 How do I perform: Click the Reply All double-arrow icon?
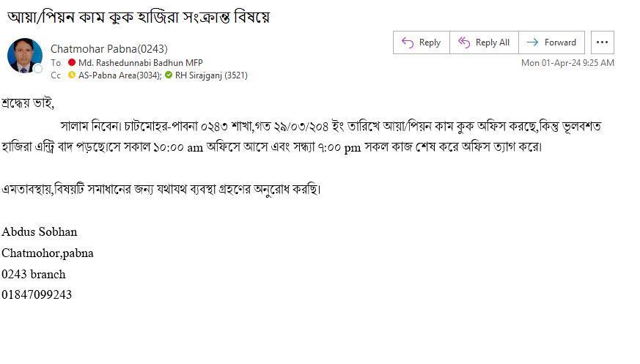point(464,42)
